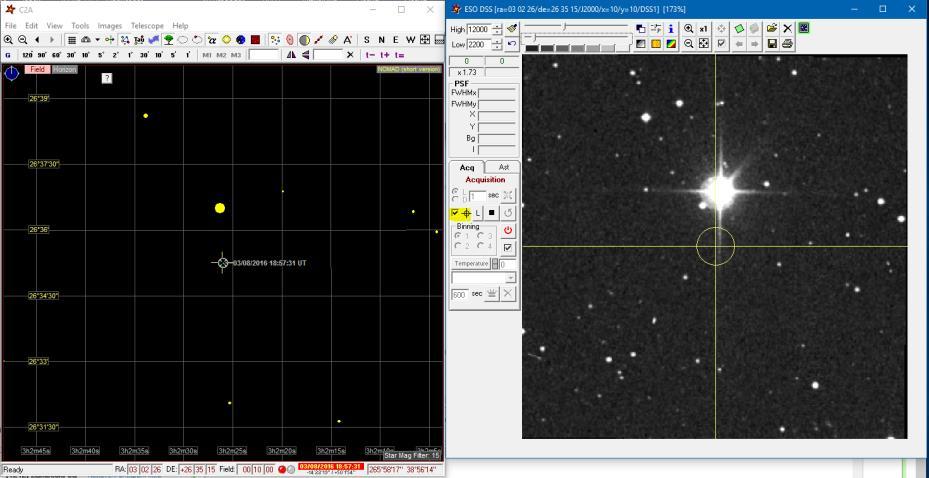Click the Horizon button on sky map

(x=65, y=69)
